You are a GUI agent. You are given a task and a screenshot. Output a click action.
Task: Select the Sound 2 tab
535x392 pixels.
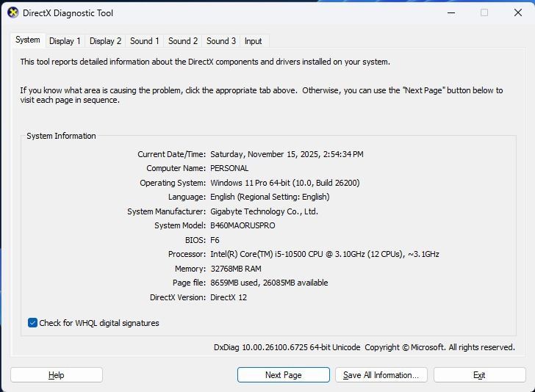click(x=182, y=41)
